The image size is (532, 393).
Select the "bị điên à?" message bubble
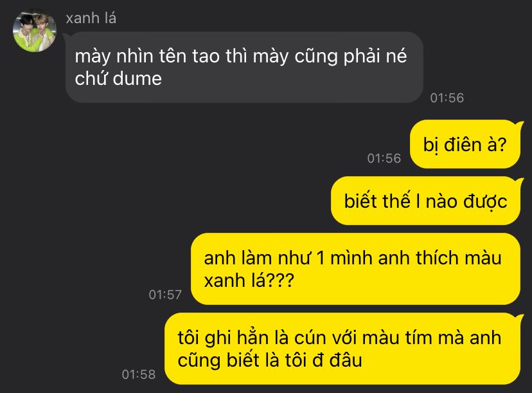point(465,144)
